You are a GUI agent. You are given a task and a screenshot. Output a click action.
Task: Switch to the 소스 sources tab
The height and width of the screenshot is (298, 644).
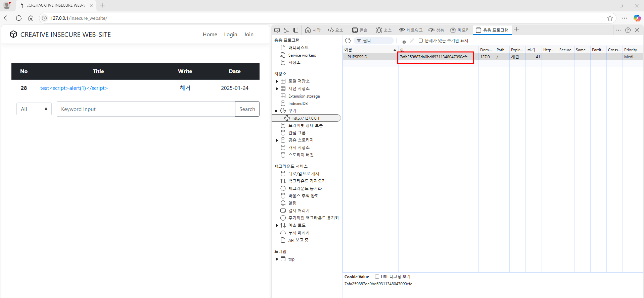pos(384,30)
